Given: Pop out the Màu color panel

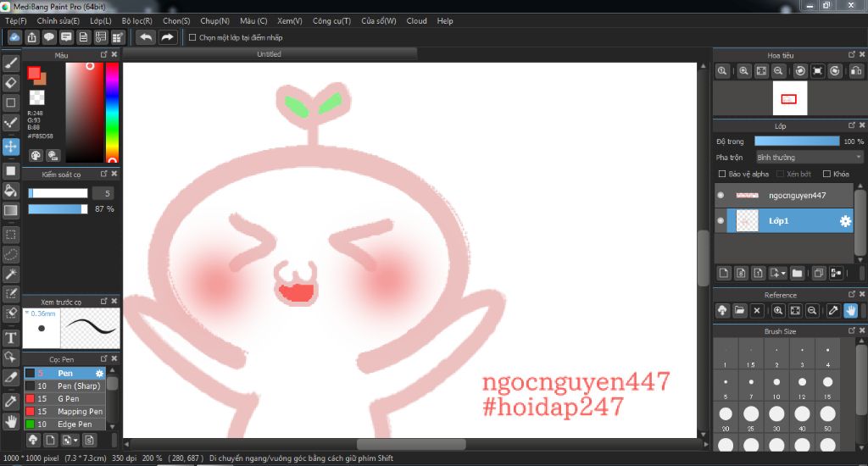Looking at the screenshot, I should pyautogui.click(x=103, y=54).
